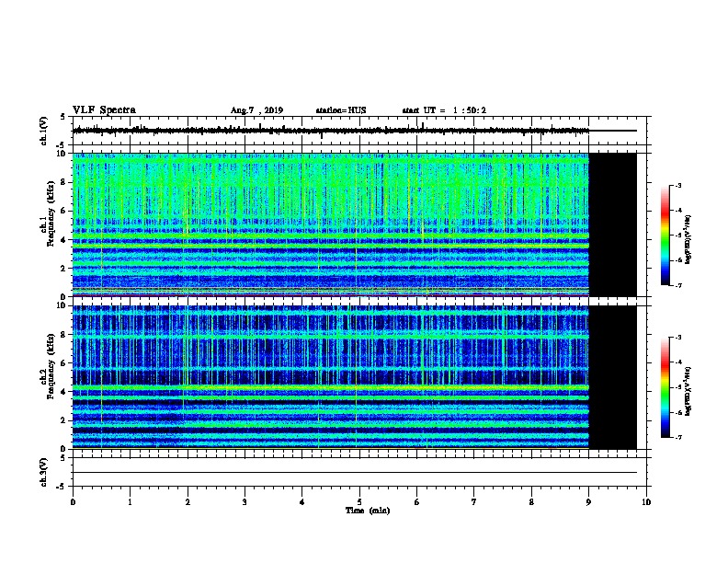Click the Time axis tick label "3"

point(245,502)
